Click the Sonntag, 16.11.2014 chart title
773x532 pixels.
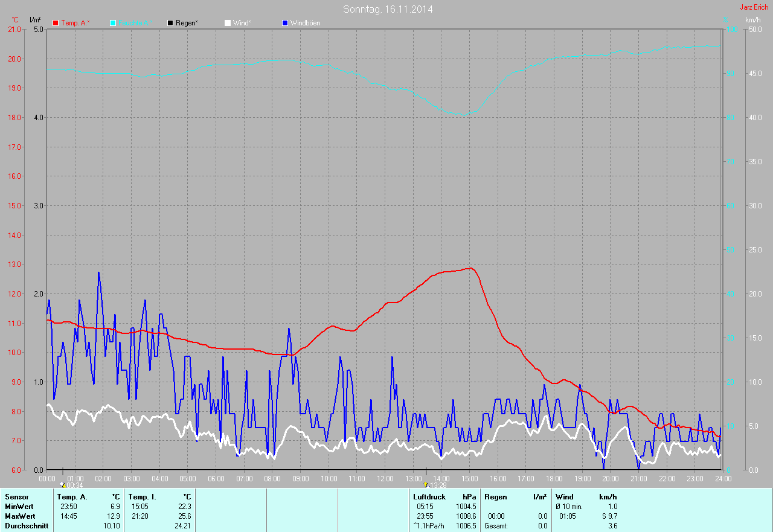point(388,9)
